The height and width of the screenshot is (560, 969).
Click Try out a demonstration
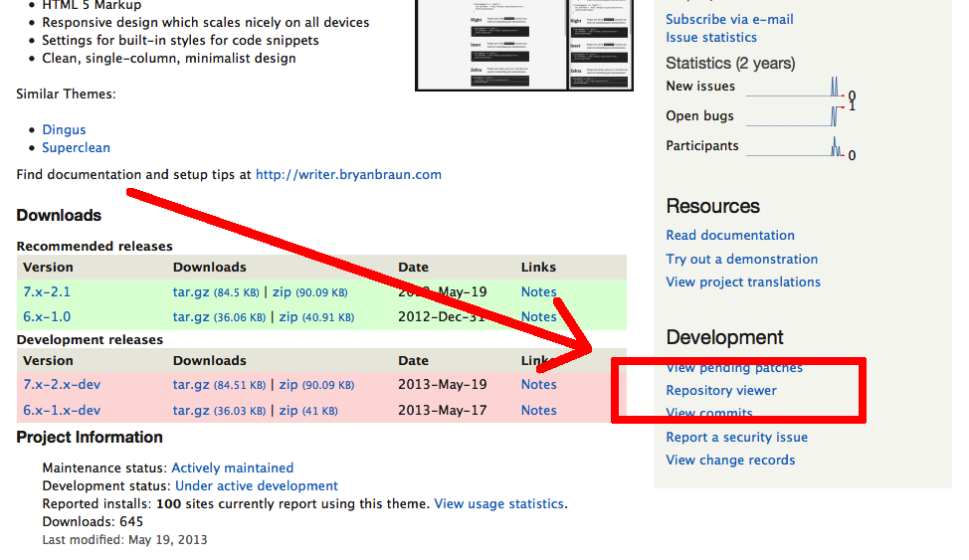[741, 259]
